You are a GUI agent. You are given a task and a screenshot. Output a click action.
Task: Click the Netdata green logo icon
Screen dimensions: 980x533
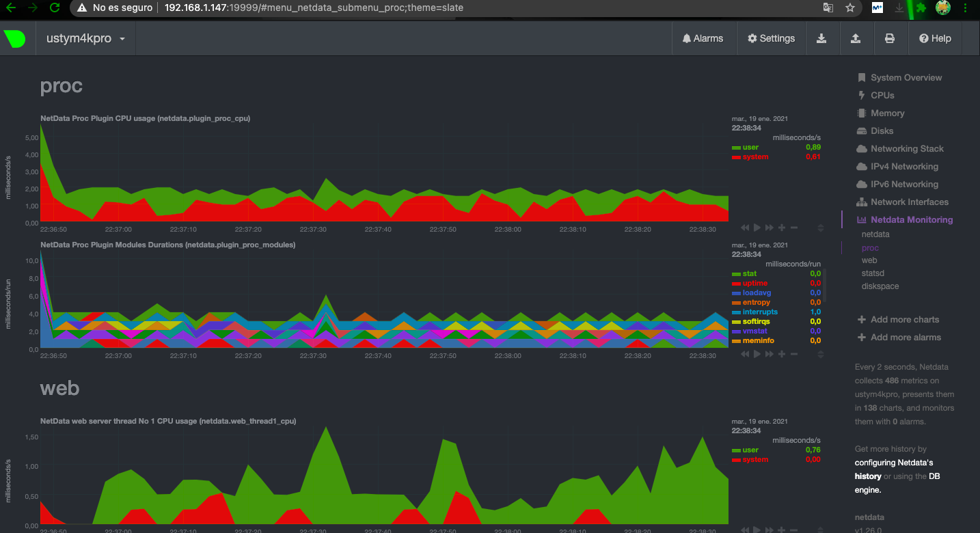(15, 39)
